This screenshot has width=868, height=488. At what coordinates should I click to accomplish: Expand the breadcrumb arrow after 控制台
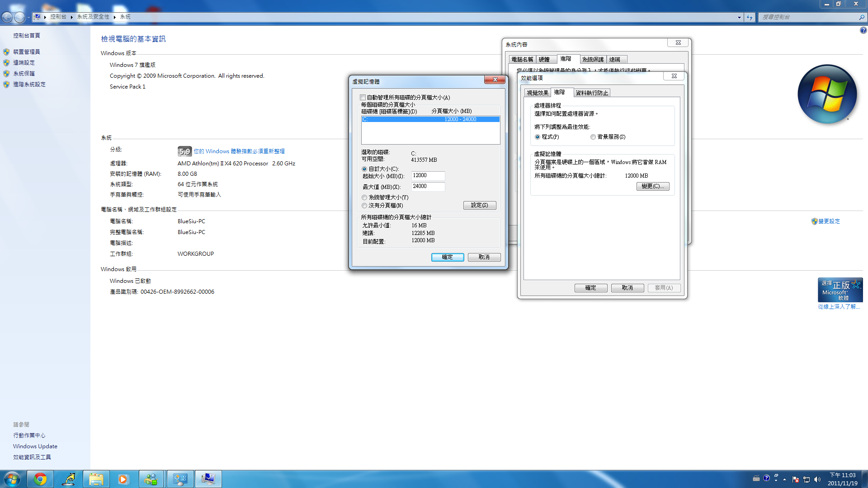pyautogui.click(x=71, y=17)
